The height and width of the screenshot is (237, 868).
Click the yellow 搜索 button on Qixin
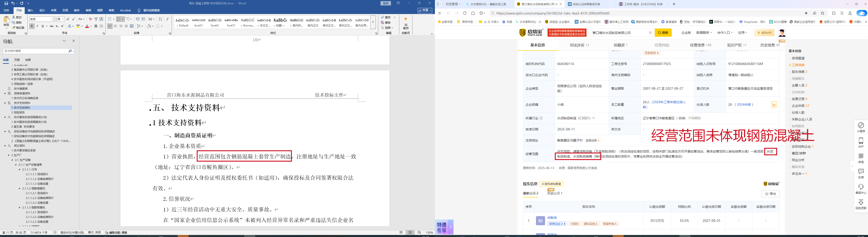pos(663,33)
